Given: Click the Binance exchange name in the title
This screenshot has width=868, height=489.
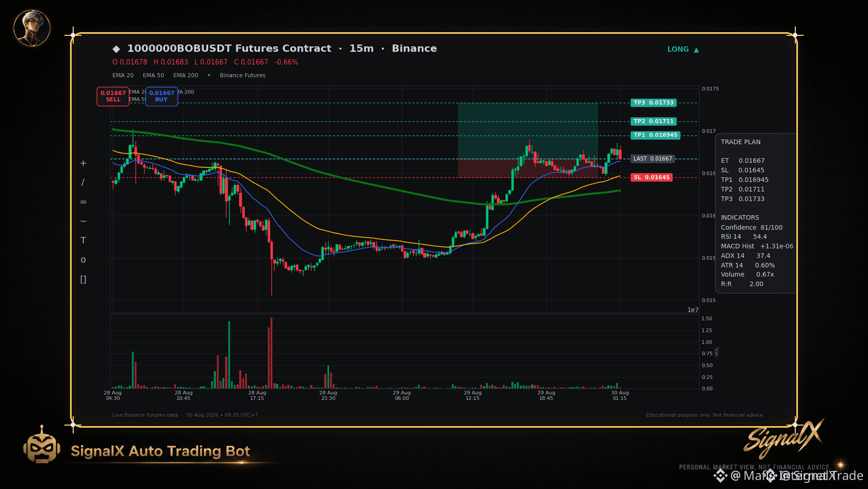Looking at the screenshot, I should pyautogui.click(x=414, y=48).
